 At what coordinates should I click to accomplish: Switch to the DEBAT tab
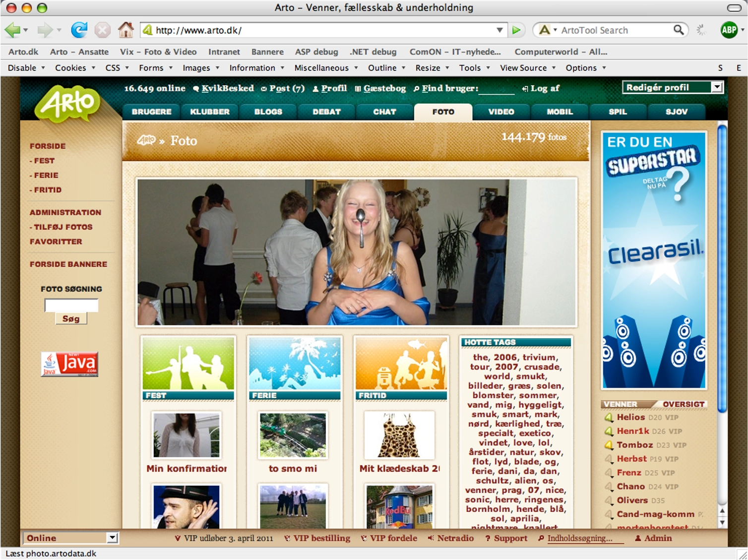(326, 112)
